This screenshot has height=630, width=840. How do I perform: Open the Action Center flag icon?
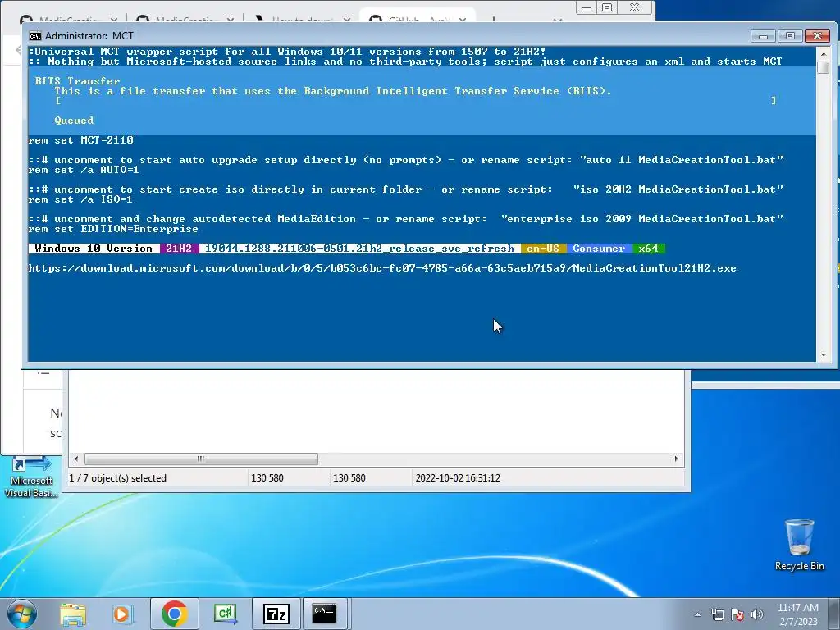(737, 614)
